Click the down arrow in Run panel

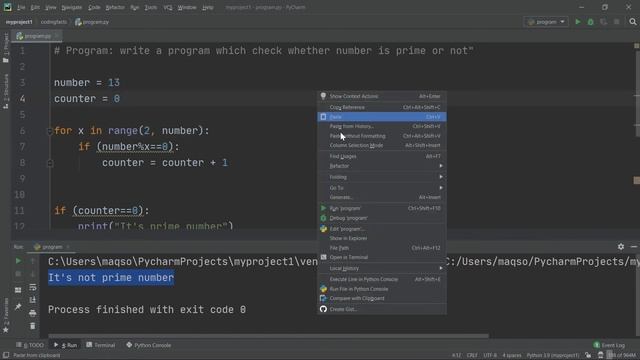click(33, 274)
